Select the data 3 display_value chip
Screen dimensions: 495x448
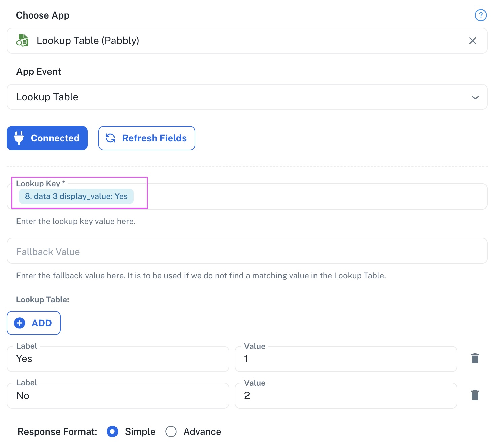point(76,196)
